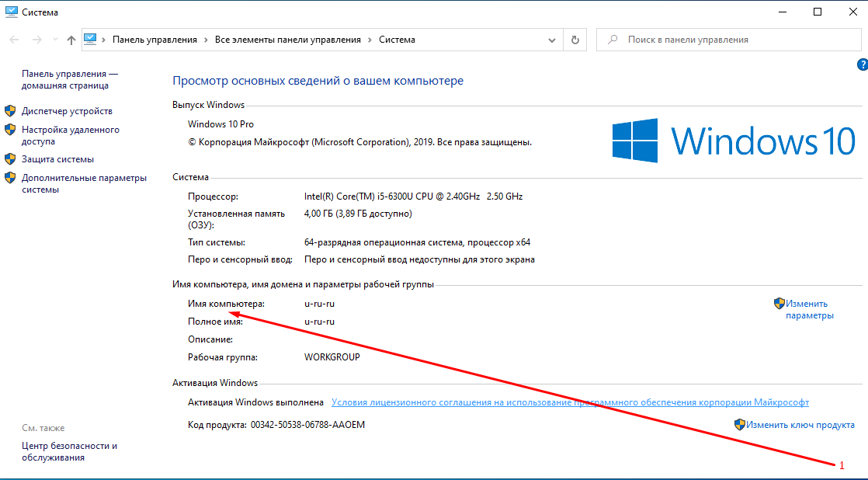Click Изменить параметры link
This screenshot has height=480, width=868.
point(809,309)
